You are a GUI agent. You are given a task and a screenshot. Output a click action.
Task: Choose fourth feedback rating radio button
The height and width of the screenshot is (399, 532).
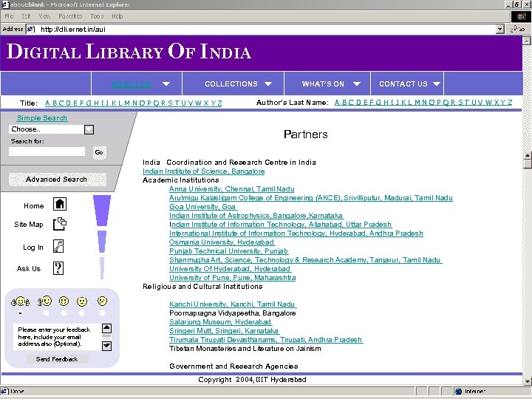point(81,313)
